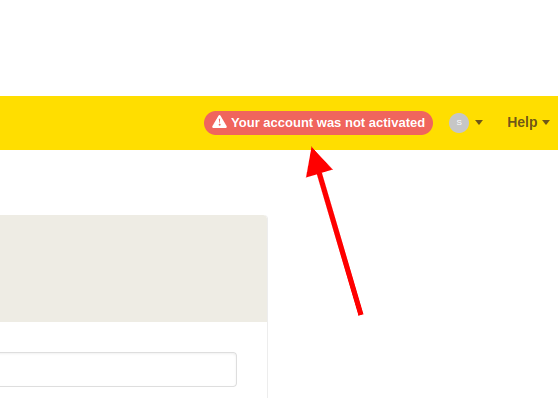Screen dimensions: 558x398
Task: Click the word activated in the alert
Action: [x=396, y=122]
